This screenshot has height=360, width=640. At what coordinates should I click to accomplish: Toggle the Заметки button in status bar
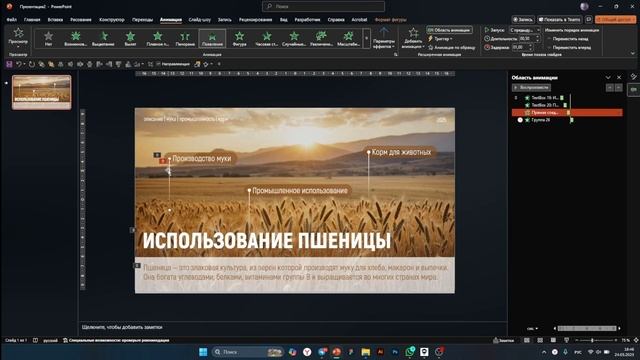(x=504, y=340)
